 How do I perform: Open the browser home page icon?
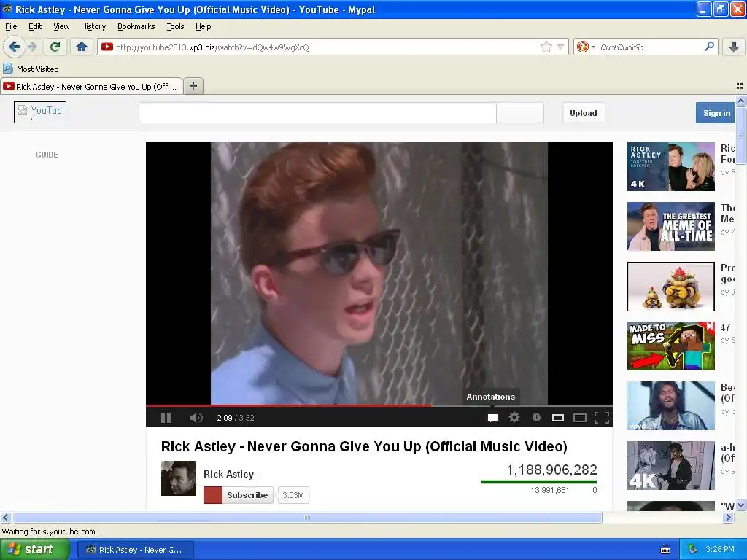point(82,47)
